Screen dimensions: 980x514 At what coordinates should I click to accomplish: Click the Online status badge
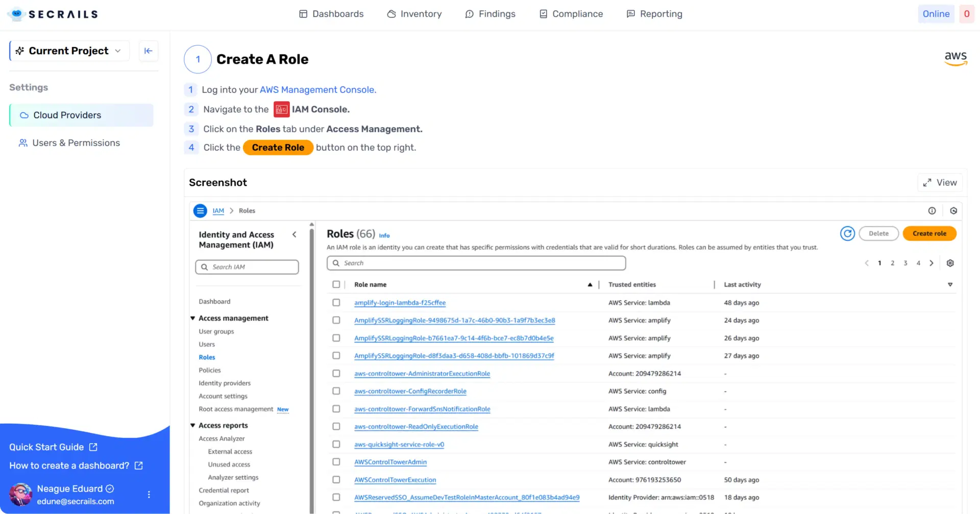936,14
